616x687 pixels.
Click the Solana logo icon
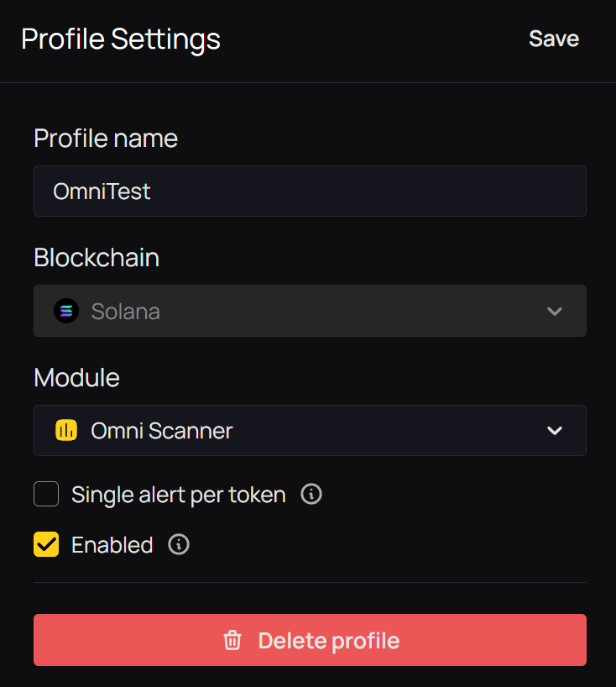coord(66,311)
